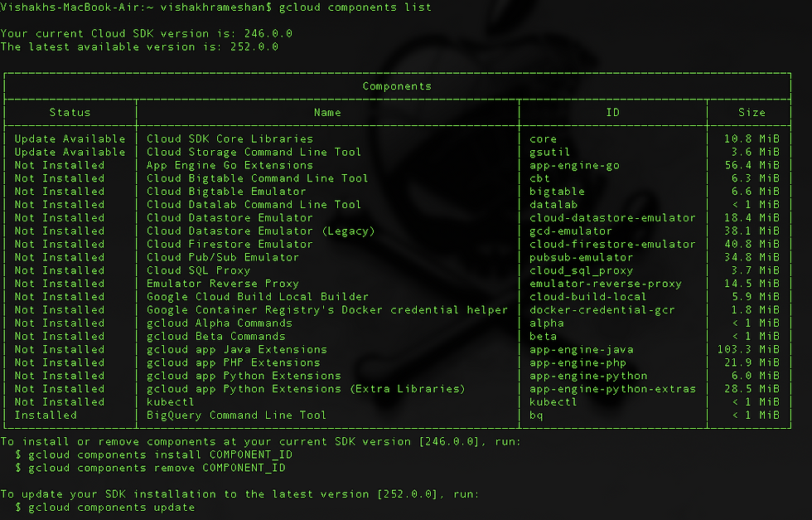Screen dimensions: 812x520
Task: Click 'BigQuery Command Line Tool' name cell
Action: pyautogui.click(x=237, y=416)
